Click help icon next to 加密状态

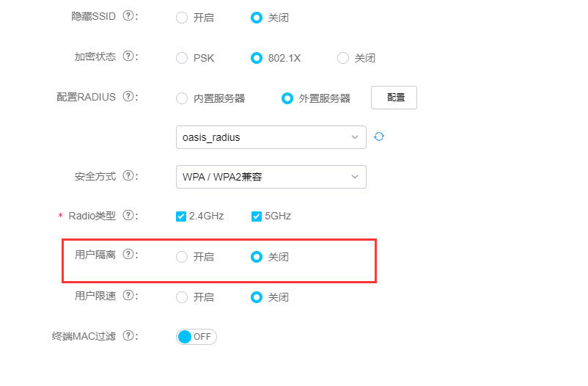(x=128, y=57)
